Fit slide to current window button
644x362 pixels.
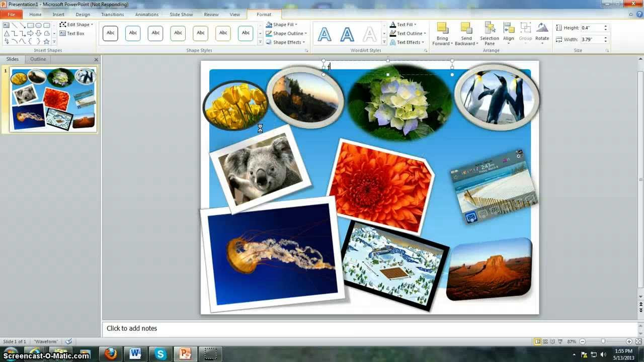pyautogui.click(x=638, y=342)
